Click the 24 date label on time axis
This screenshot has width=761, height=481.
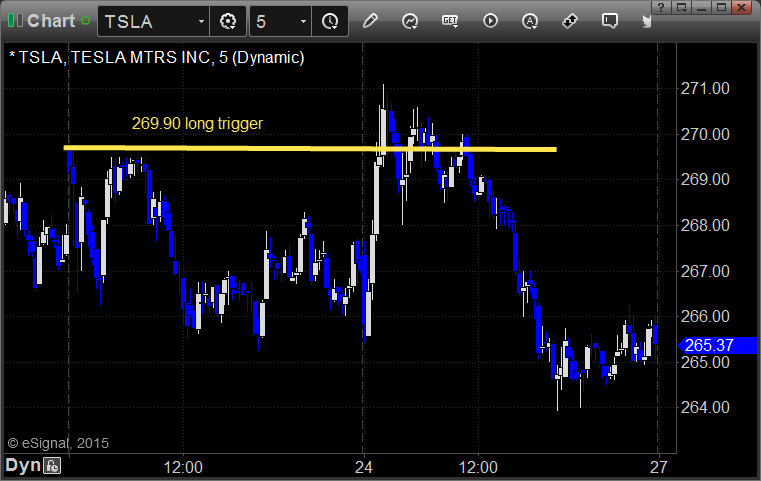(x=364, y=467)
